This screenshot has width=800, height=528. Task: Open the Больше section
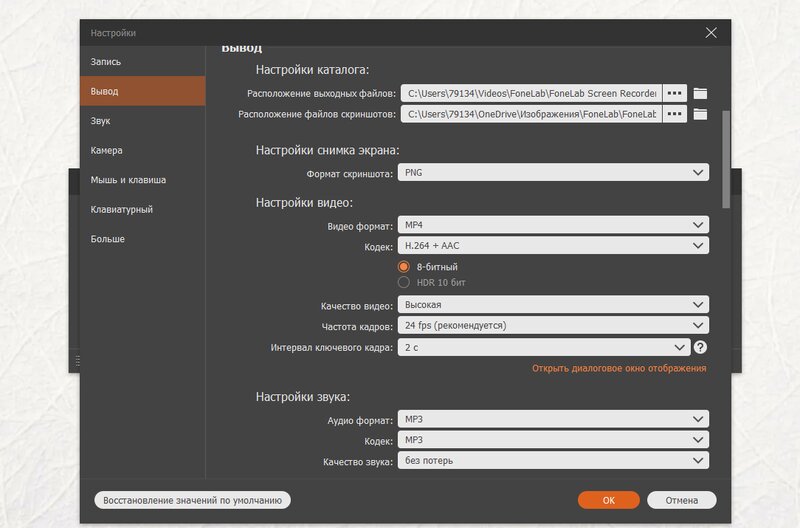click(x=142, y=239)
